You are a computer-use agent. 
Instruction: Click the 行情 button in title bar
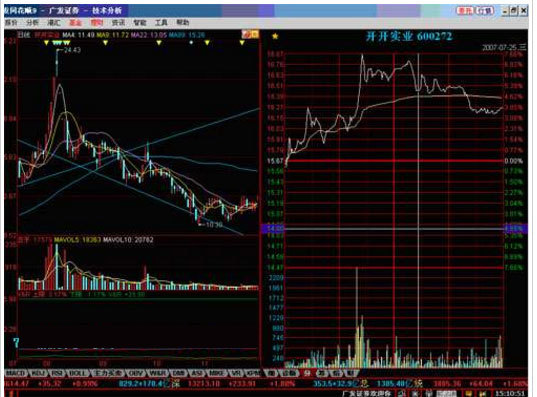[x=485, y=11]
